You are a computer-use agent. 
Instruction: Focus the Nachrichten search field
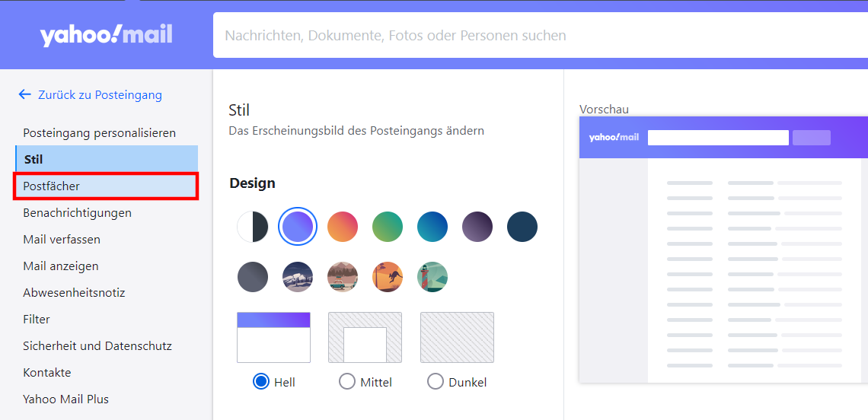tap(541, 36)
